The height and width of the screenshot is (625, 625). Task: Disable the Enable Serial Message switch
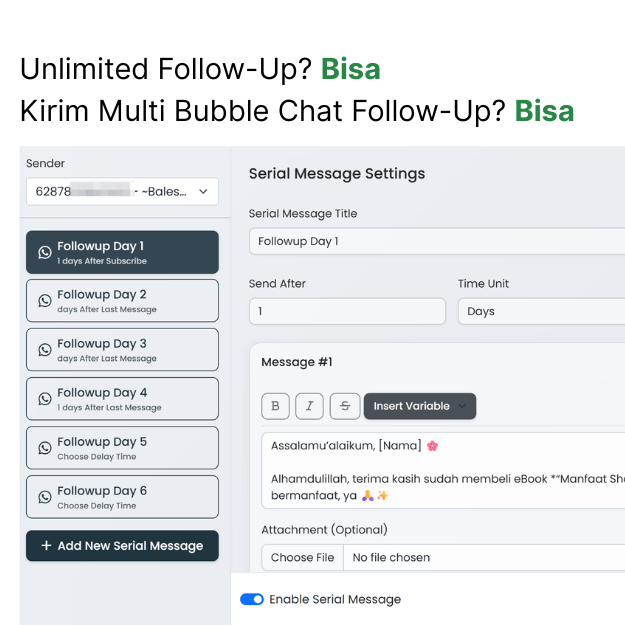[252, 599]
